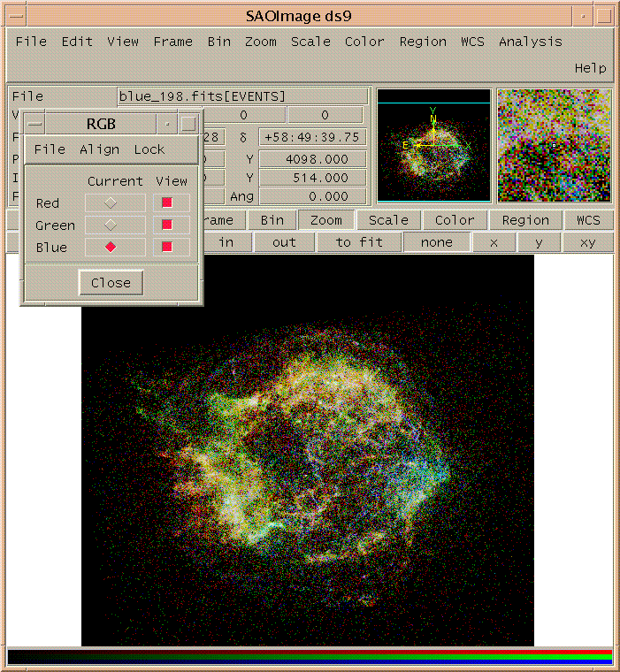Open the View menu
620x672 pixels.
(123, 42)
